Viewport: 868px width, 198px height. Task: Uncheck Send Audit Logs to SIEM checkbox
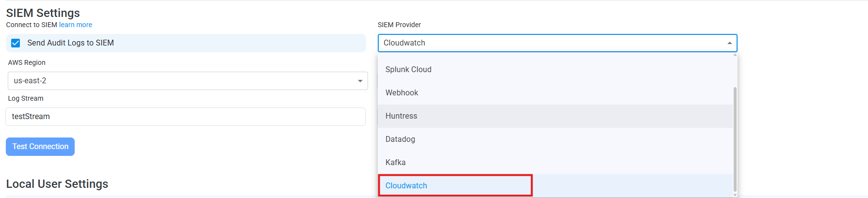16,43
